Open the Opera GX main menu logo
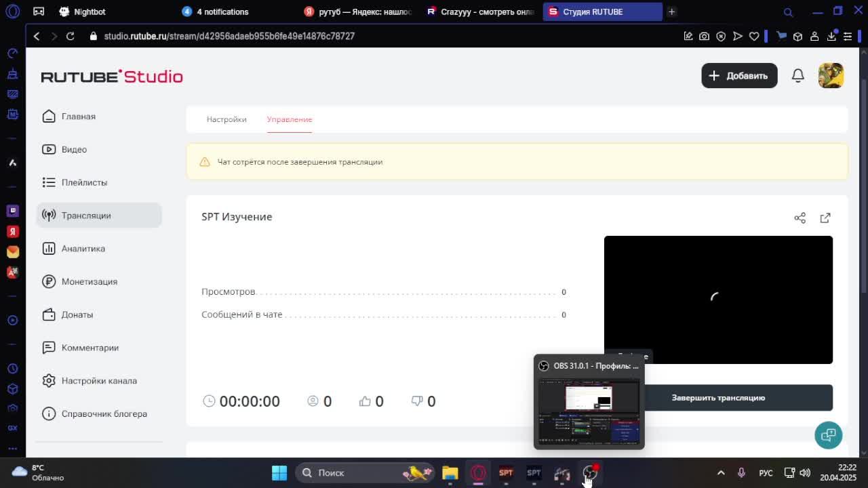868x488 pixels. pyautogui.click(x=12, y=12)
